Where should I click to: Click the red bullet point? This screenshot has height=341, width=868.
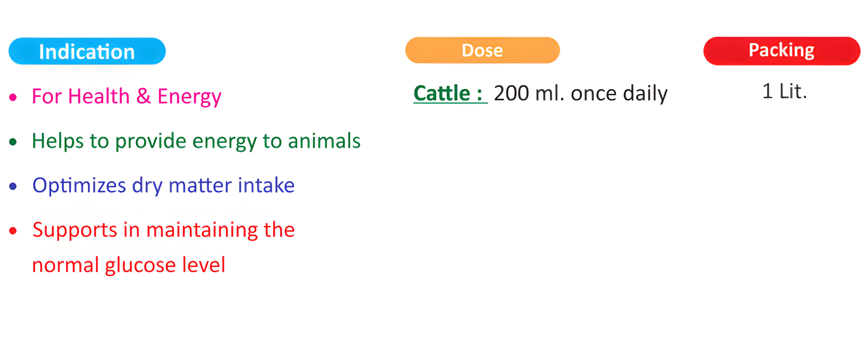[x=13, y=231]
